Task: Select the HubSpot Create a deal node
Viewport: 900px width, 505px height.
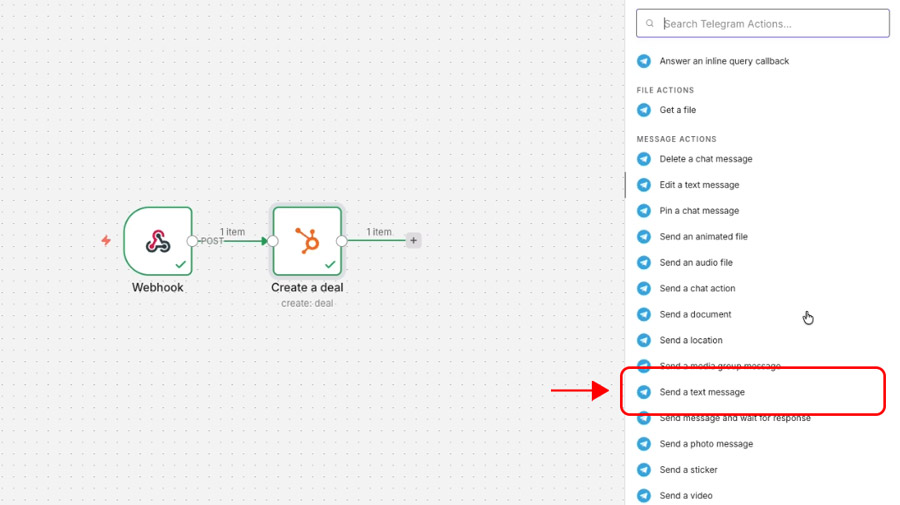Action: click(307, 241)
